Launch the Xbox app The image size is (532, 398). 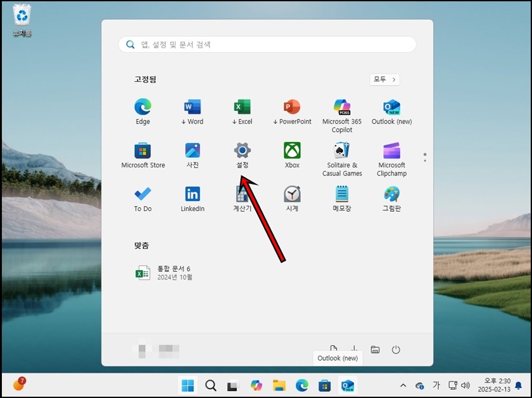[x=292, y=155]
